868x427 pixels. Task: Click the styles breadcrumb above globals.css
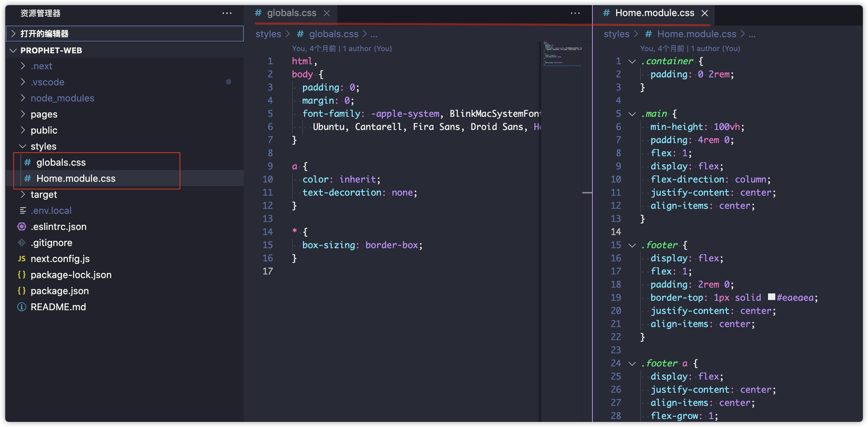(268, 34)
